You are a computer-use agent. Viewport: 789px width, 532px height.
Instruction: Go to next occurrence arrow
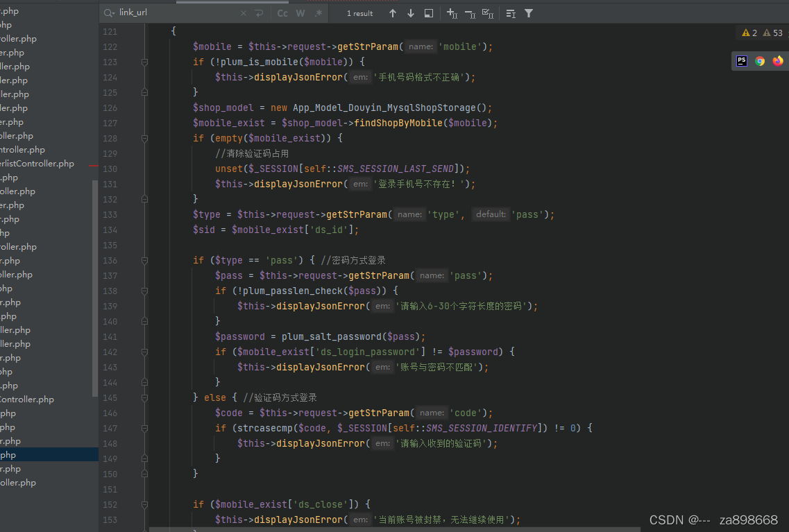(x=411, y=14)
